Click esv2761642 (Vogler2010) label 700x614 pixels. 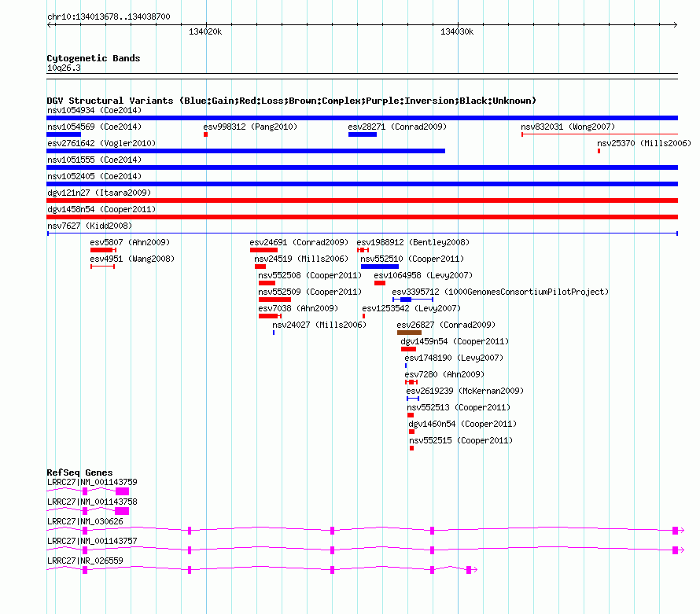tap(101, 143)
